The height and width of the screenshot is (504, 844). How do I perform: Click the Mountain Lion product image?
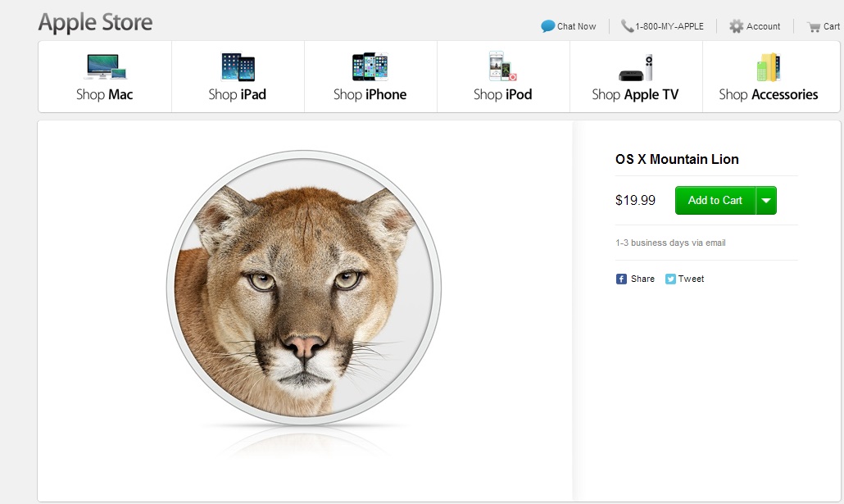[x=303, y=288]
